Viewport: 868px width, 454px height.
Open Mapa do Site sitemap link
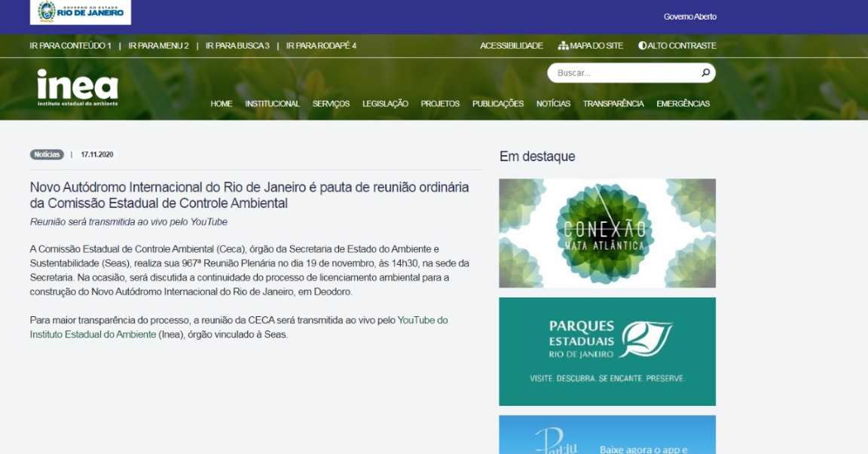tap(591, 46)
